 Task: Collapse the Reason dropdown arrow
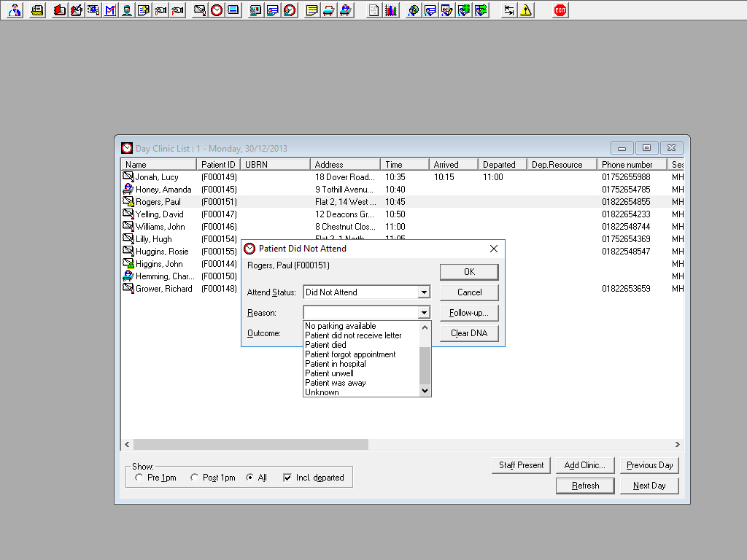[424, 312]
